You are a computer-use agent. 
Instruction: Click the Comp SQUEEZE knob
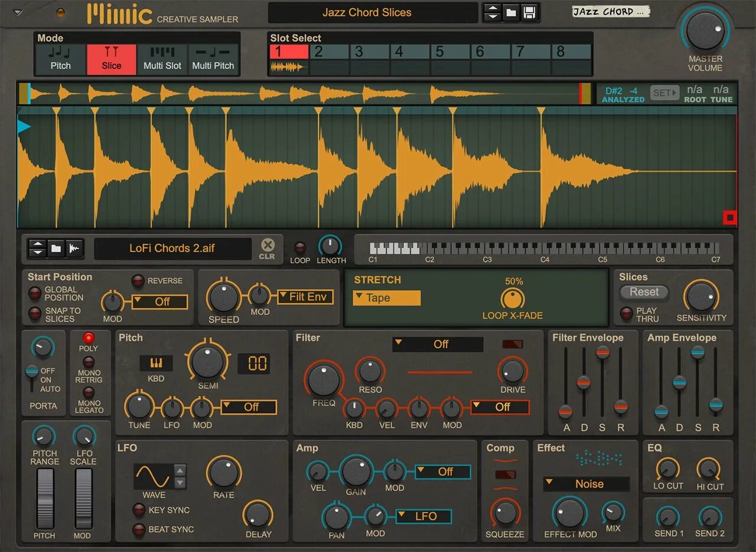point(505,513)
